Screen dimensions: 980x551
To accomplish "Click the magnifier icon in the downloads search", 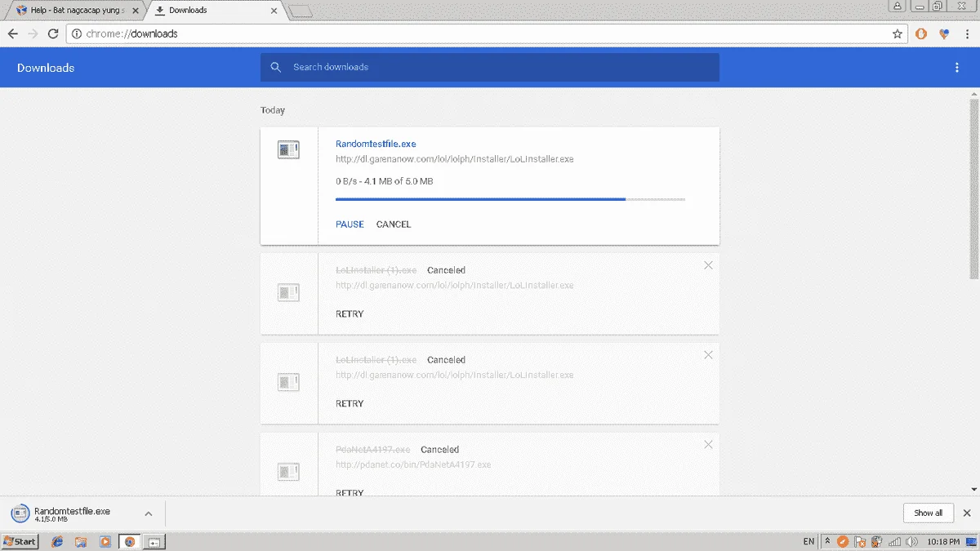I will click(x=276, y=67).
